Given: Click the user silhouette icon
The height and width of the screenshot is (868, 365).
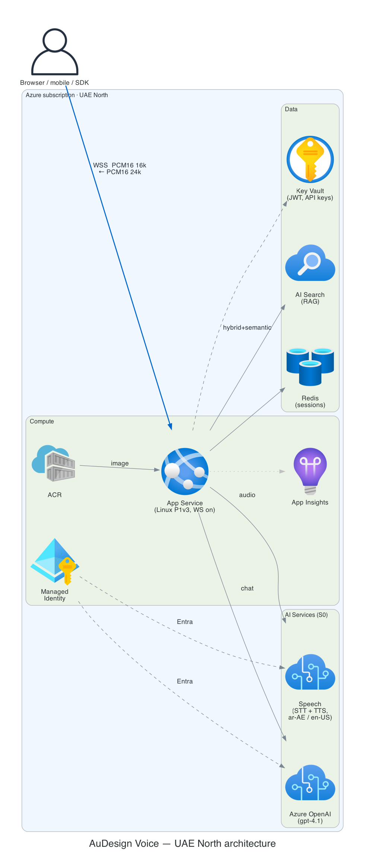Looking at the screenshot, I should pos(55,52).
